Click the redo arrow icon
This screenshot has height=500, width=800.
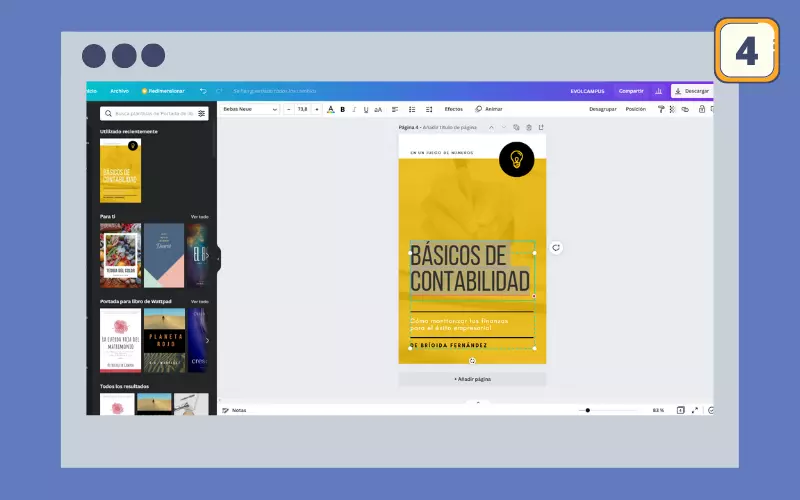click(219, 91)
